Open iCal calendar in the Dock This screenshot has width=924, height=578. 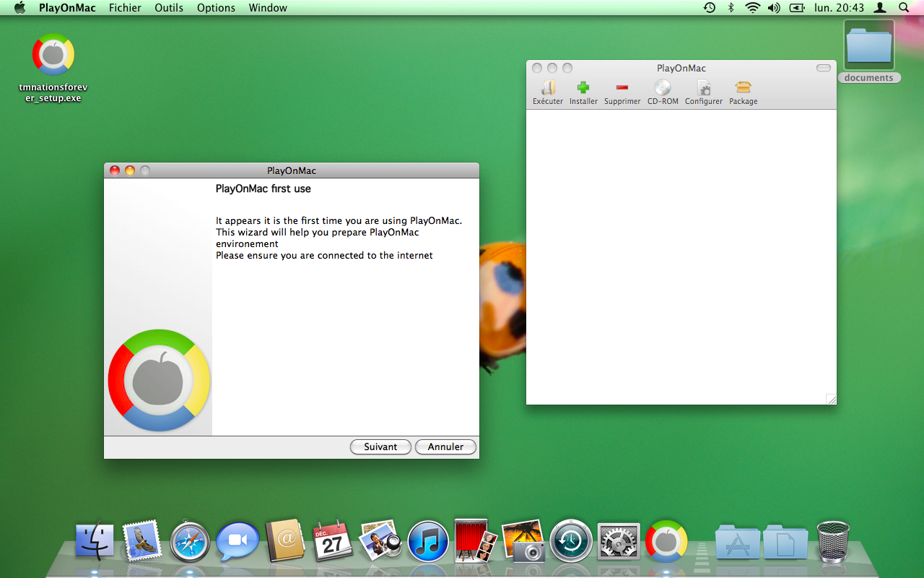tap(332, 541)
